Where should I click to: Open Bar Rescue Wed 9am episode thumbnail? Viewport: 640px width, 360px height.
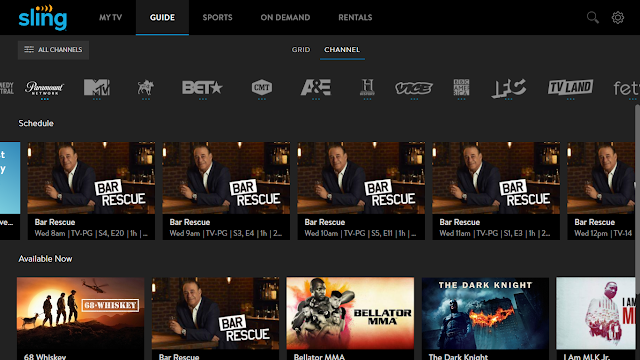[226, 178]
